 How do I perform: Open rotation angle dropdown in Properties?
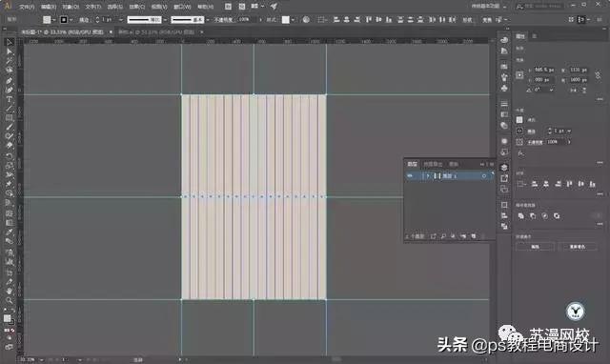point(551,90)
